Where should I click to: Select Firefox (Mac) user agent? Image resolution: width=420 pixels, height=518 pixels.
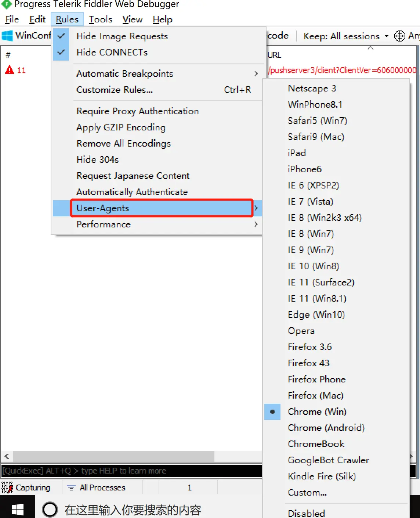tap(336, 395)
